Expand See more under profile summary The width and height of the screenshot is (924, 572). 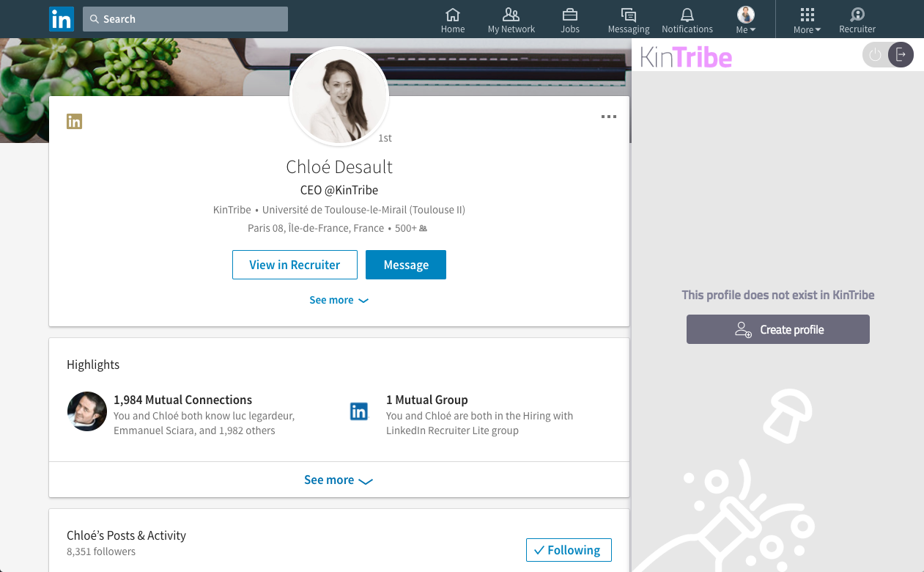[x=339, y=300]
